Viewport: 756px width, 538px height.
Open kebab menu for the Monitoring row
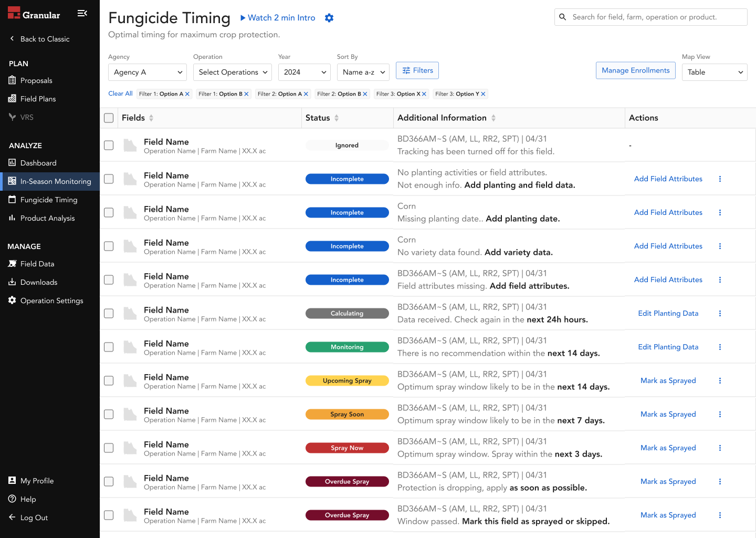[720, 347]
